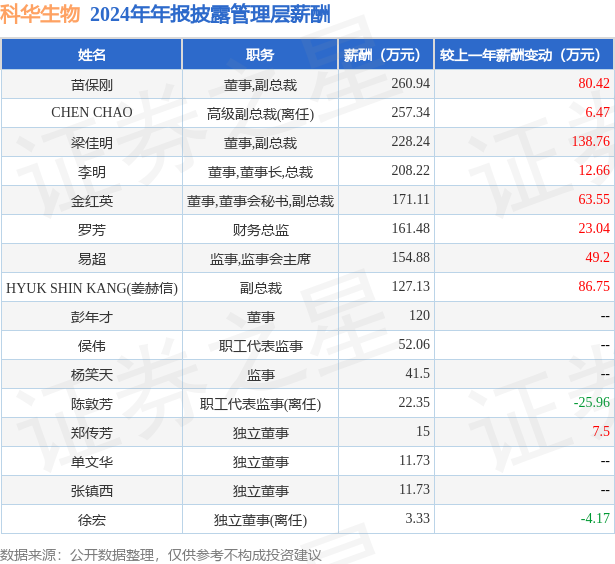Image resolution: width=615 pixels, height=564 pixels.
Task: Click the 2024年年报披露管理层薪酬 heading
Action: (x=210, y=15)
